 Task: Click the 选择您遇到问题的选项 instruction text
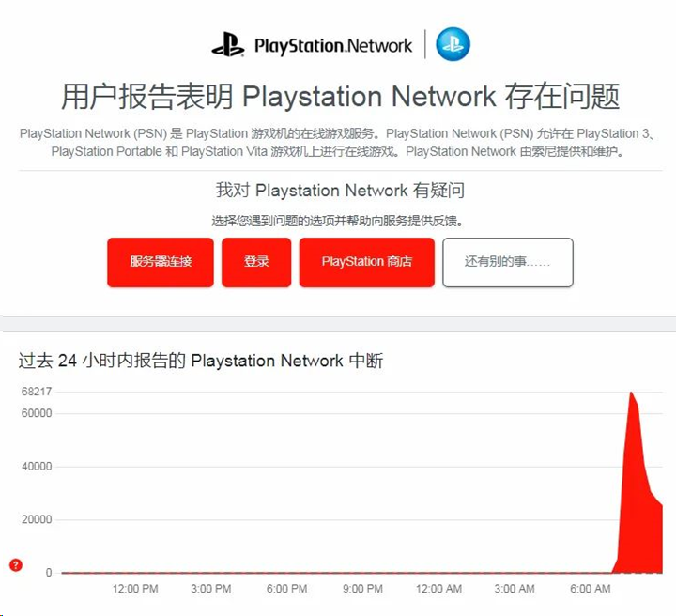point(338,221)
